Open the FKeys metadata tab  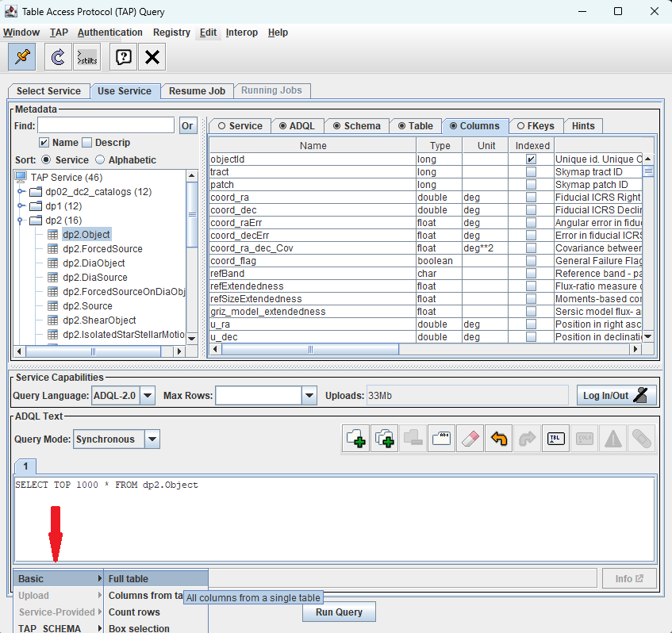point(536,125)
